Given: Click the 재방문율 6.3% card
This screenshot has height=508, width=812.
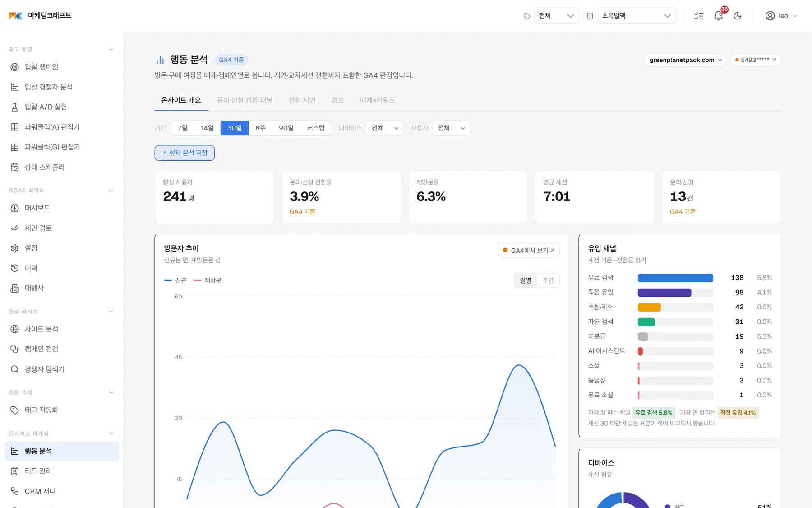Looking at the screenshot, I should coord(468,197).
